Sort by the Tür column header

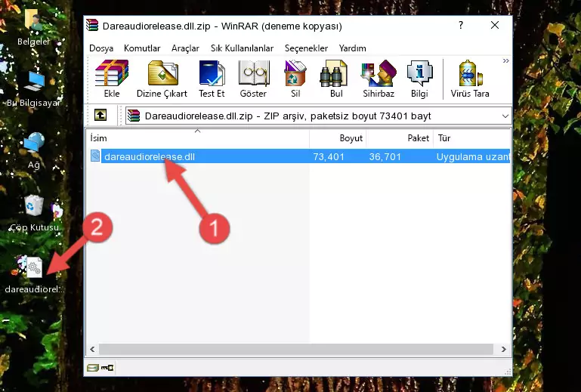[x=472, y=137]
